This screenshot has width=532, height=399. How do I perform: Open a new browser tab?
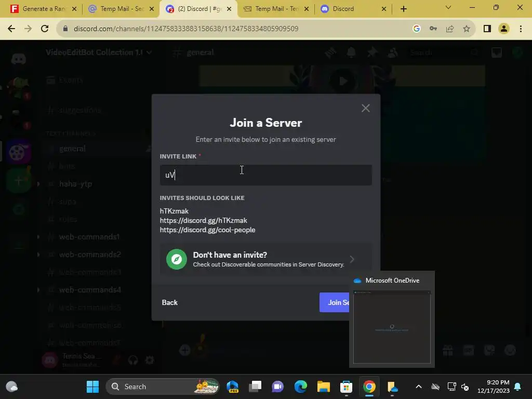click(403, 9)
